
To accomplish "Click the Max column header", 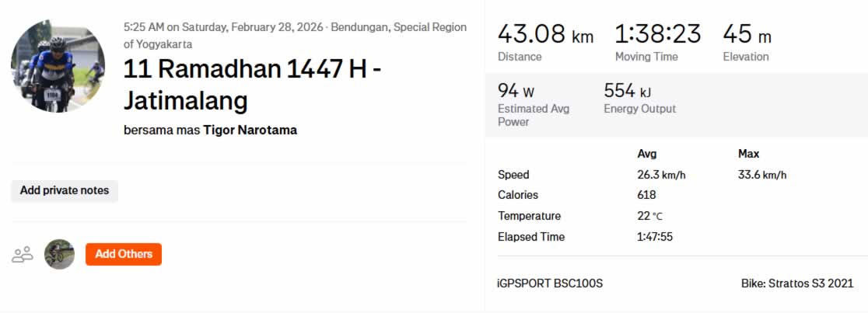I will [x=748, y=154].
